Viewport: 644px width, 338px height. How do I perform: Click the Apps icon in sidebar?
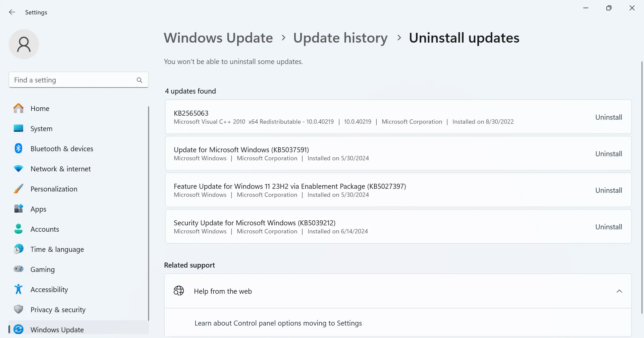[x=18, y=209]
